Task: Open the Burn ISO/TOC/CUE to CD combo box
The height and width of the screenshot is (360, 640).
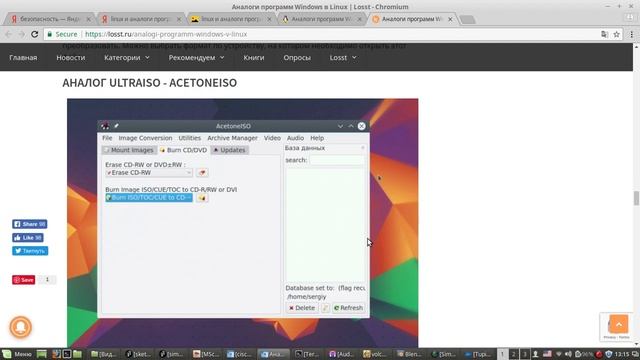Action: 149,198
